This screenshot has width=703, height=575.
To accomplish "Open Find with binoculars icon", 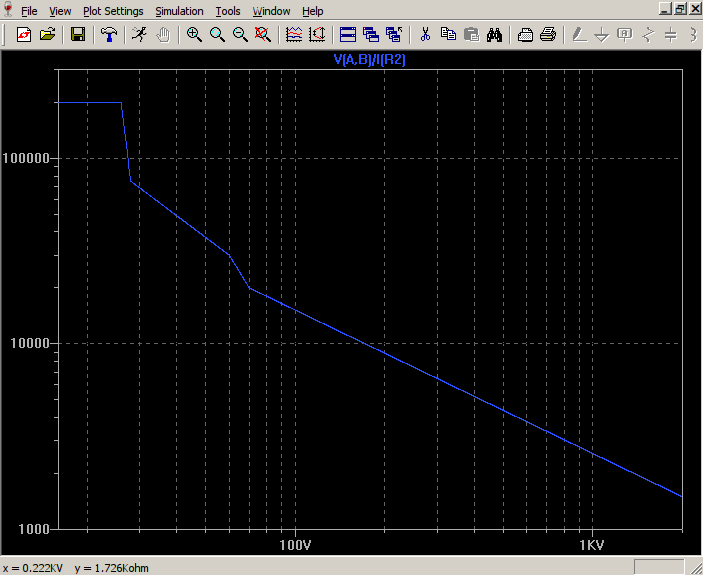I will coord(495,35).
